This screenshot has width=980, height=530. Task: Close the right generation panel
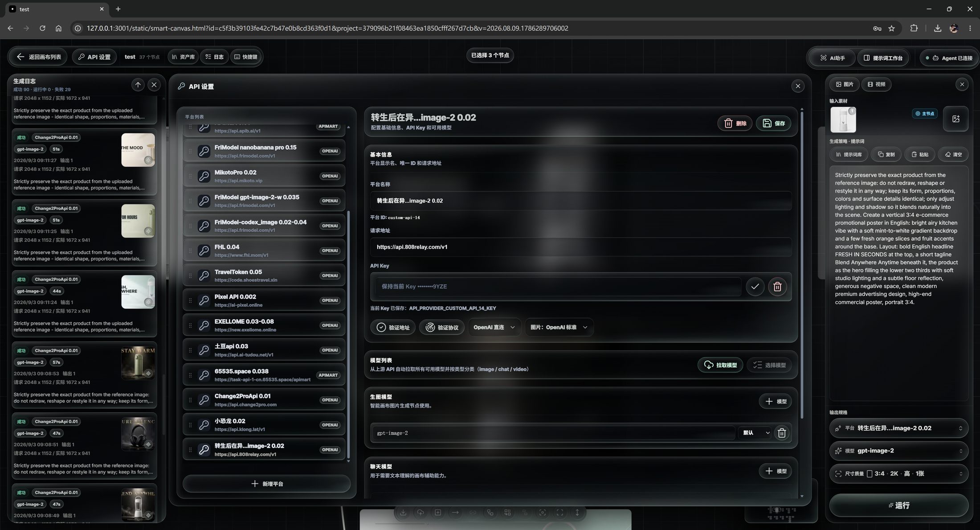[962, 84]
